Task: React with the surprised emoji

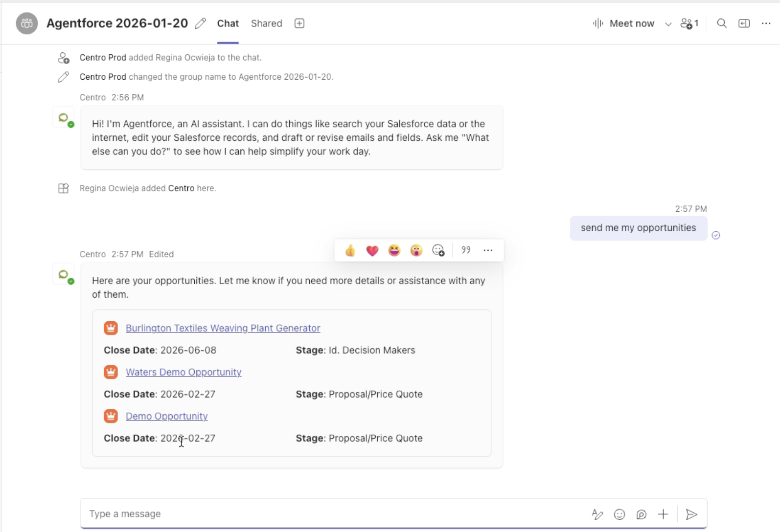Action: 416,250
